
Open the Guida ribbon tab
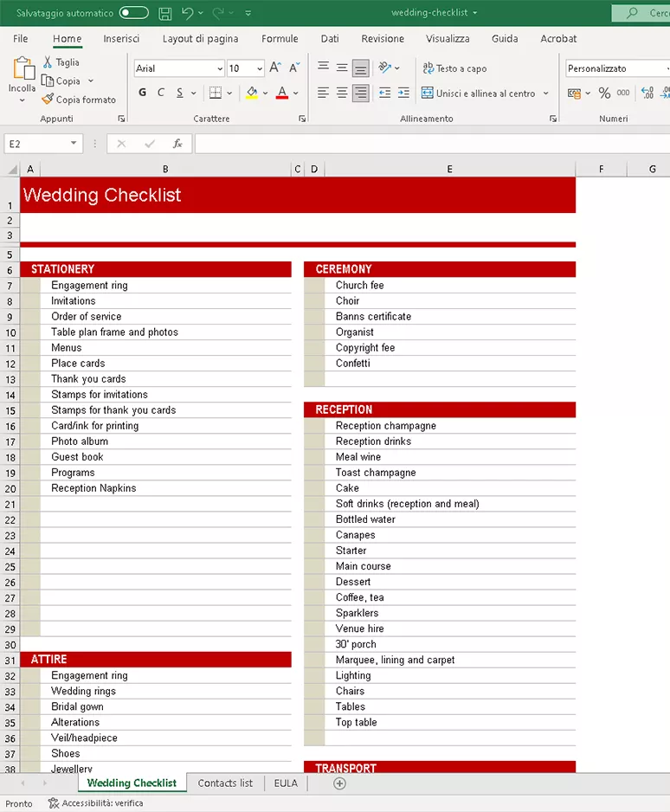505,39
